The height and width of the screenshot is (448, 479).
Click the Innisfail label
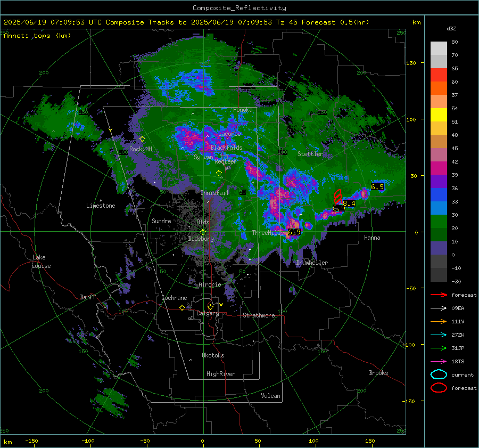point(214,193)
